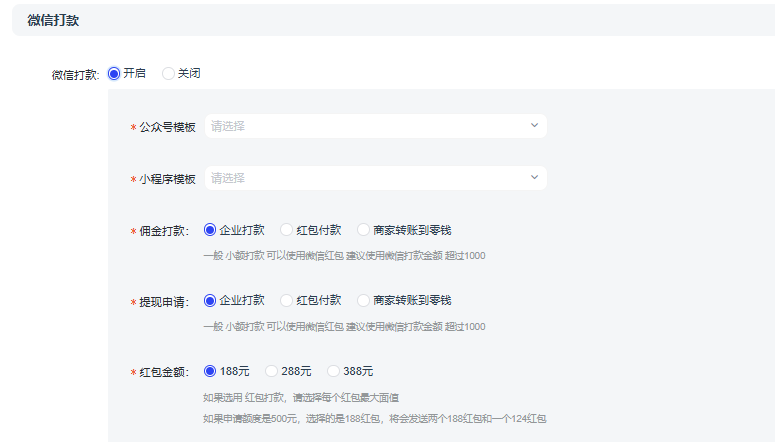Click the 小程序模板 dropdown chevron arrow
This screenshot has width=775, height=442.
(x=534, y=178)
